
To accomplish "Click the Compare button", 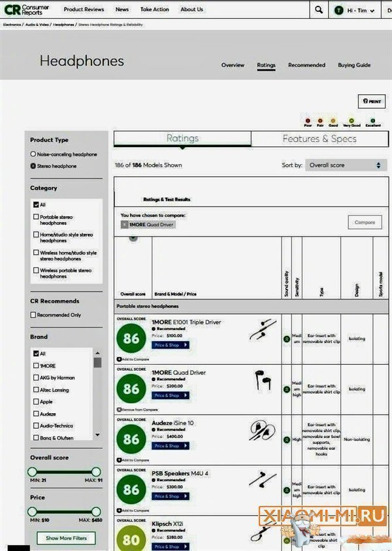I will point(365,222).
